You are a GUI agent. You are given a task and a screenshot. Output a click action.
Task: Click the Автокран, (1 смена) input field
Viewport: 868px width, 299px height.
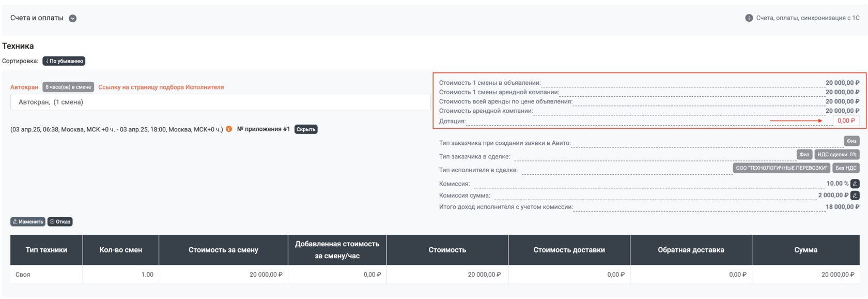click(x=220, y=102)
